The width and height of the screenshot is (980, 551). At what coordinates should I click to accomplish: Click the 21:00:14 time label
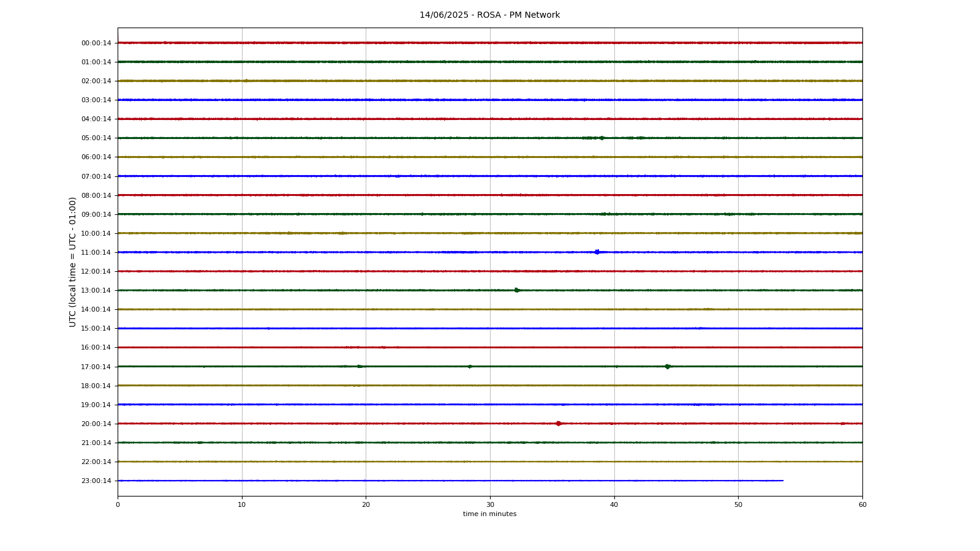point(96,443)
